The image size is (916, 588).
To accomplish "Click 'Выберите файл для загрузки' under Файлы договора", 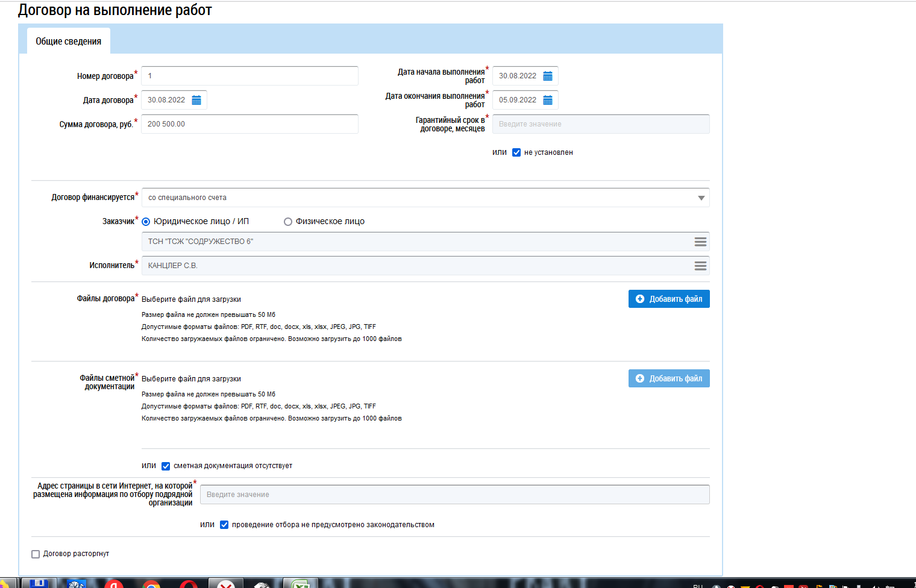I will coord(191,299).
